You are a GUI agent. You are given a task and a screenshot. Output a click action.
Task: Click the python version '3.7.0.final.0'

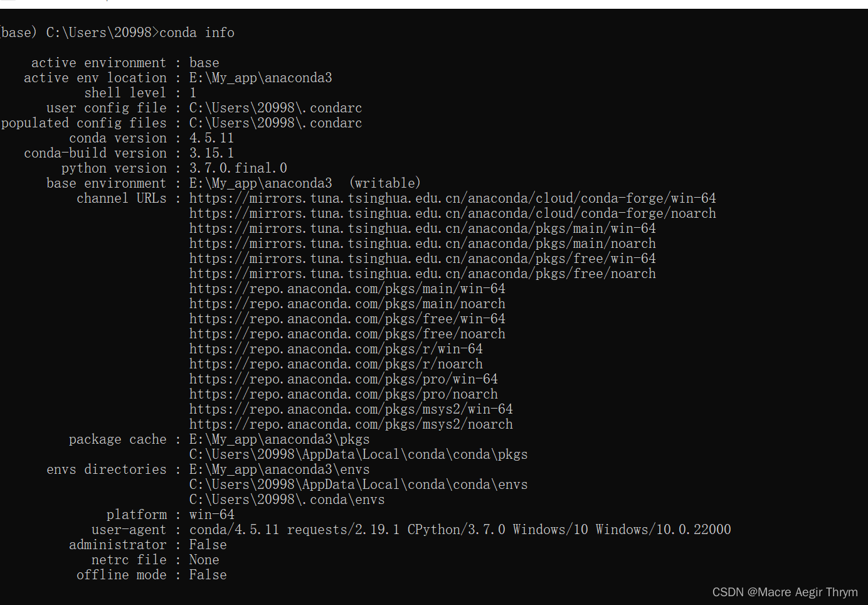(238, 168)
